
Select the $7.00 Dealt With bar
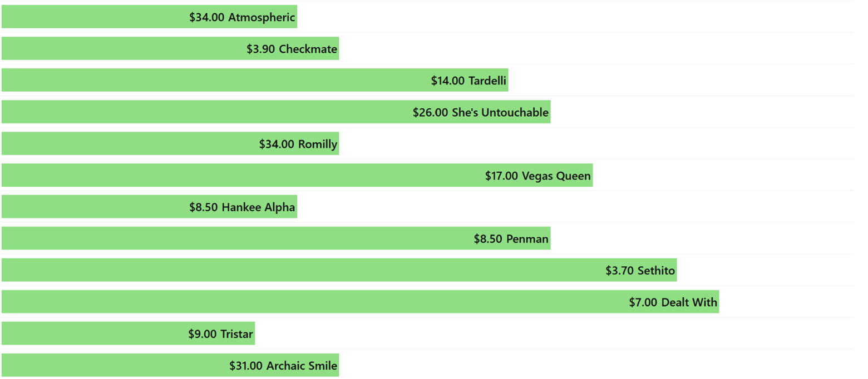361,302
